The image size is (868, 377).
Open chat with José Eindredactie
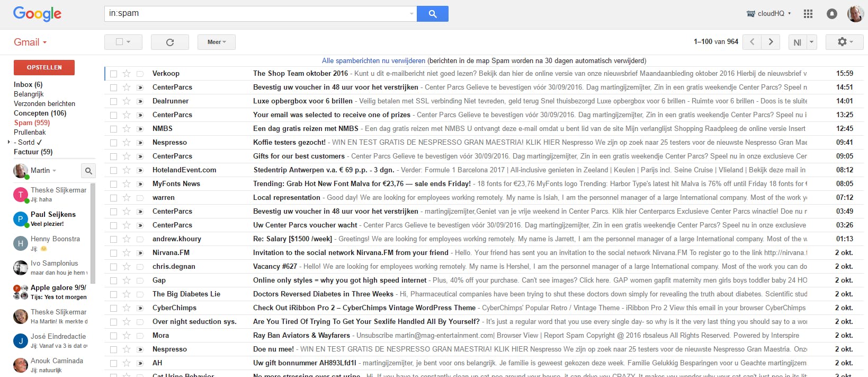pyautogui.click(x=51, y=340)
